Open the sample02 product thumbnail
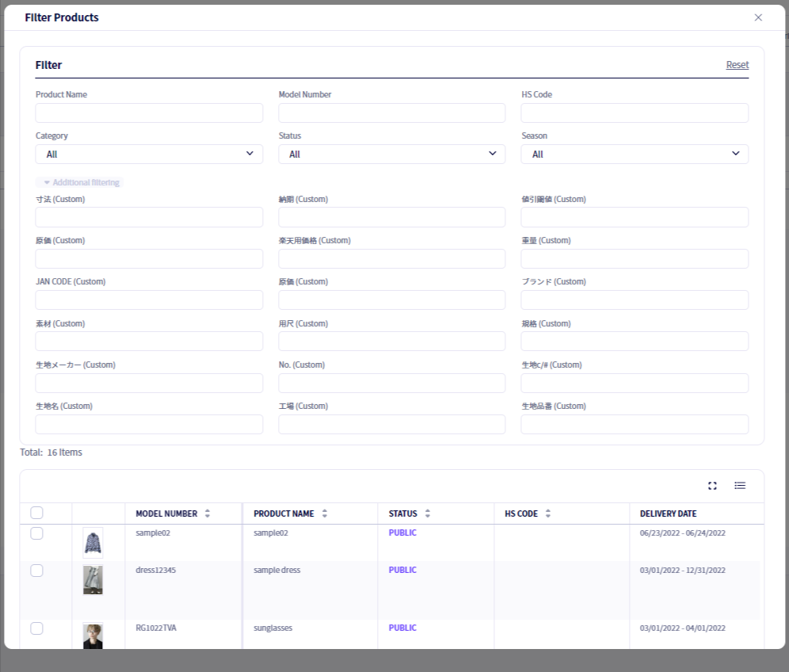Viewport: 789px width, 672px height. click(93, 543)
